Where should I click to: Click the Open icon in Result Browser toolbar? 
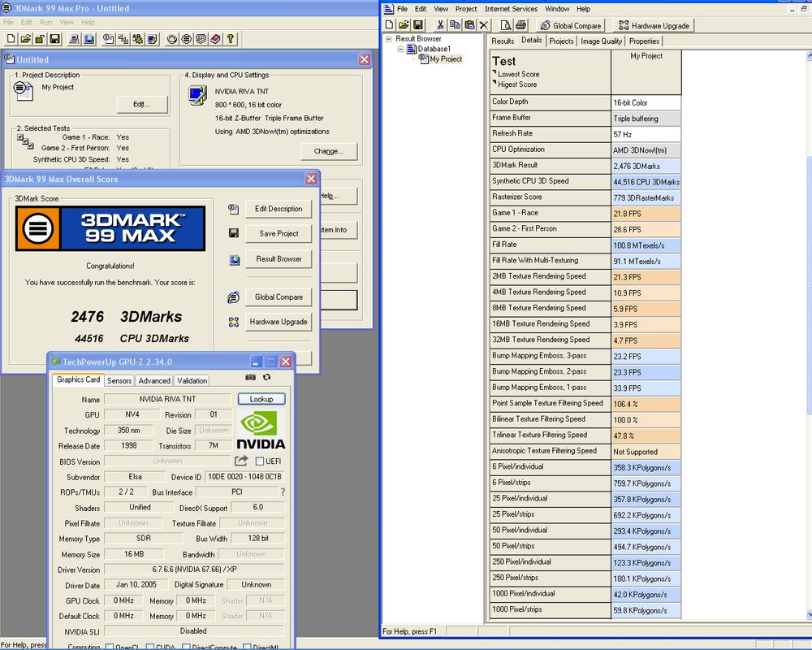(404, 25)
